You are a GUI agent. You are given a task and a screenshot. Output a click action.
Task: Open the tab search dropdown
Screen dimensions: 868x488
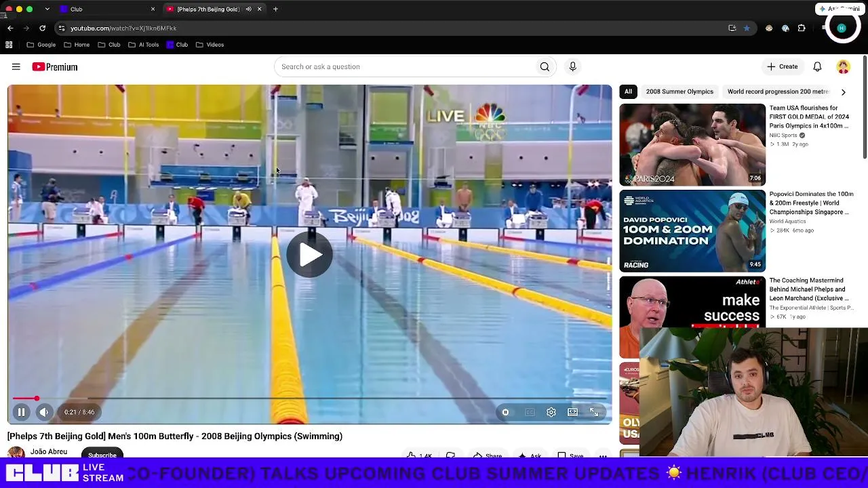47,9
